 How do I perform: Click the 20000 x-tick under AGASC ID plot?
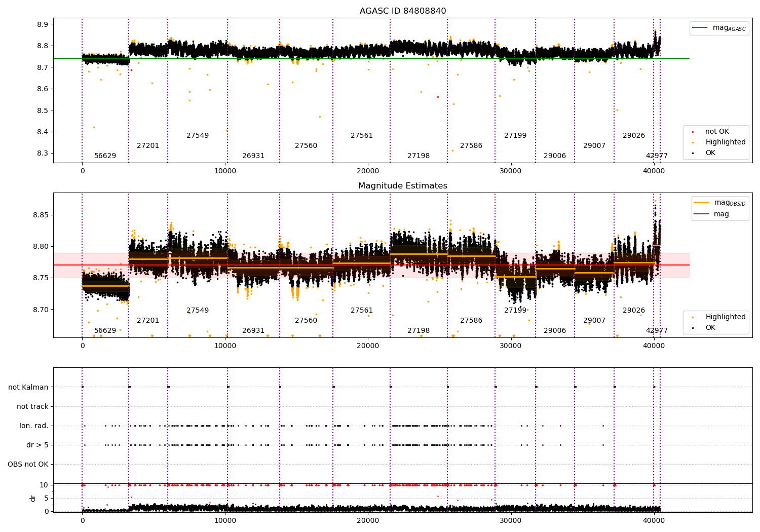point(368,171)
